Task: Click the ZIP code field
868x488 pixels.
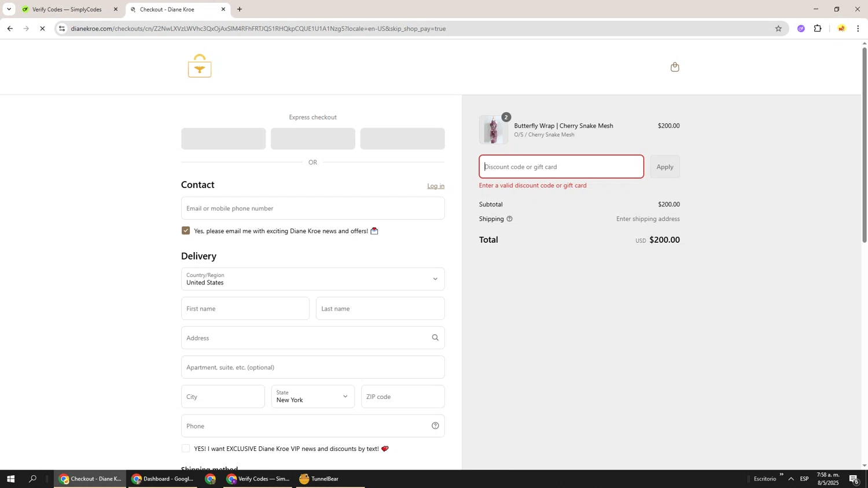Action: click(403, 397)
